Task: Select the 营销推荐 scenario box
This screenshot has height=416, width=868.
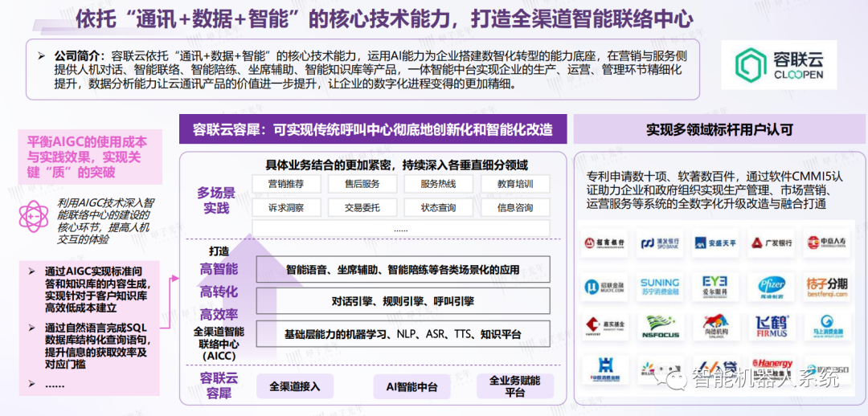Action: tap(285, 184)
